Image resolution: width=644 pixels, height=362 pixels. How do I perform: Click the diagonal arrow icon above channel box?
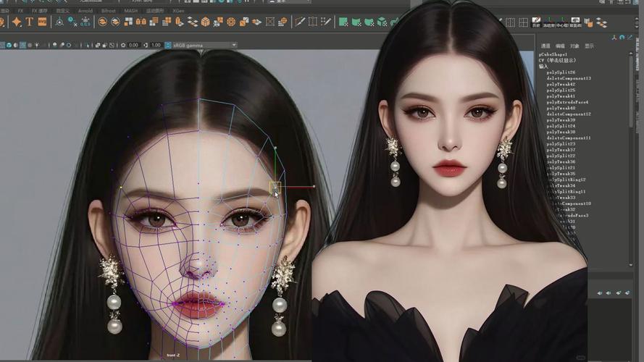coord(630,38)
